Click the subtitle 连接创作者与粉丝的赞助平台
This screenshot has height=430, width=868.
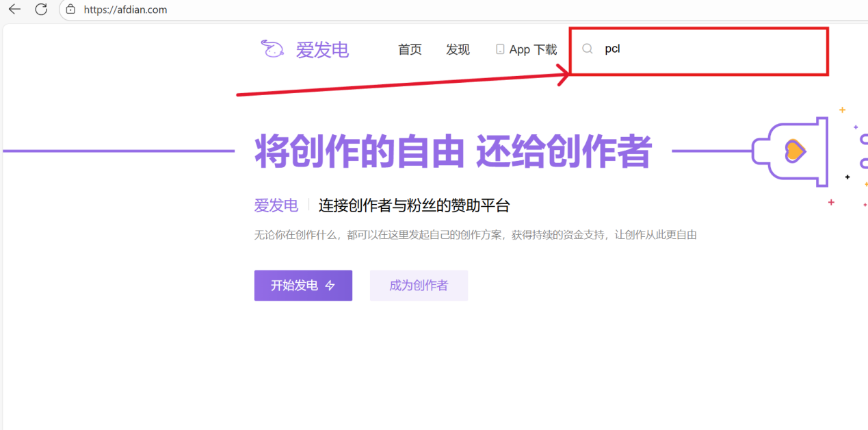pyautogui.click(x=413, y=205)
